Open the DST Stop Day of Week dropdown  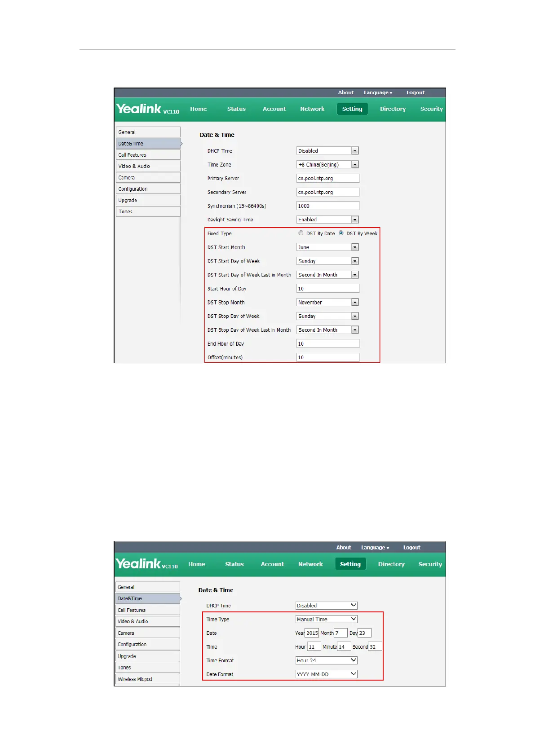point(327,316)
